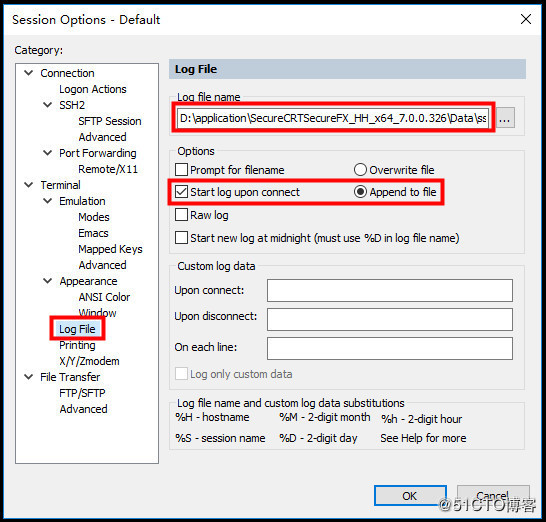This screenshot has height=522, width=546.
Task: Click the Cancel button
Action: pyautogui.click(x=493, y=496)
